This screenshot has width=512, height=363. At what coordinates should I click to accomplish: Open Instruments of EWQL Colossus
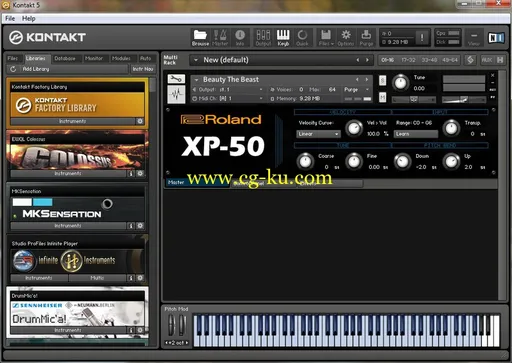click(x=68, y=173)
